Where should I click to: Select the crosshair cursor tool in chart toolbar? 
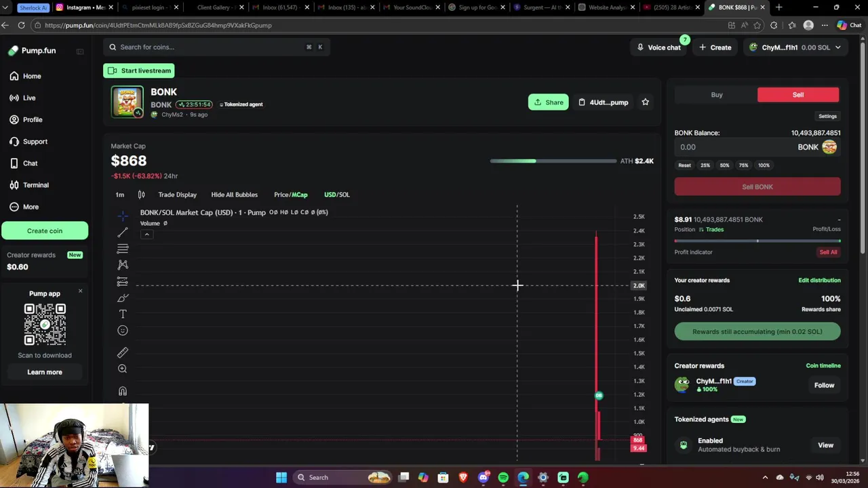click(x=123, y=216)
